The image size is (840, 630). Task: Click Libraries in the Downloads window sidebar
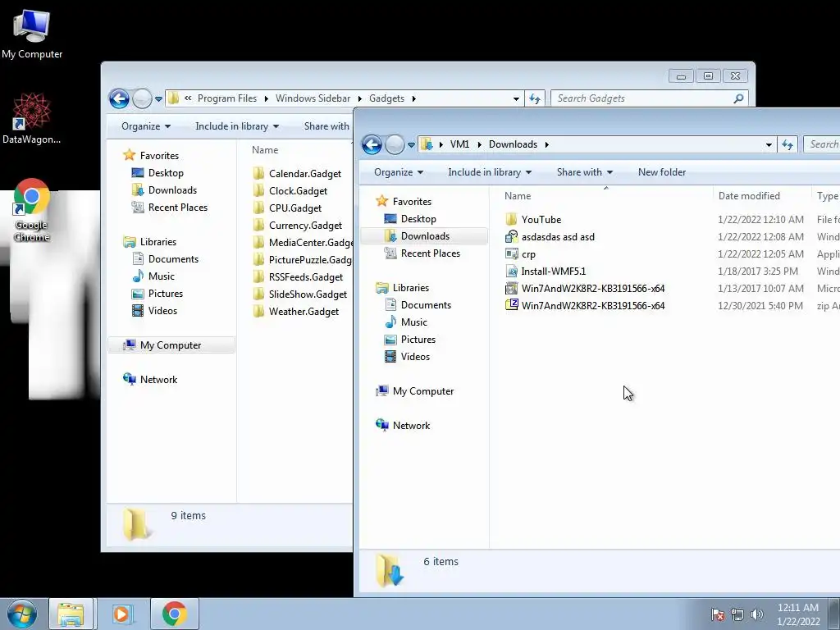(x=410, y=288)
